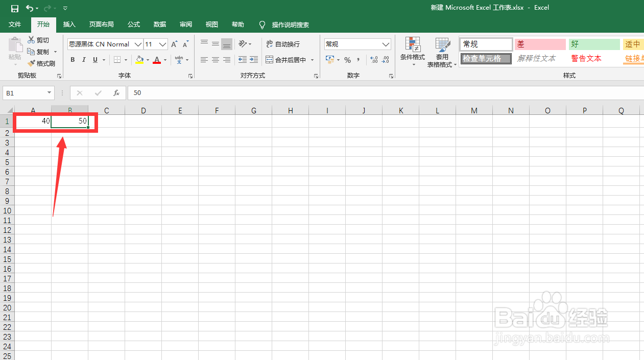Toggle Bold formatting
Image resolution: width=644 pixels, height=360 pixels.
coord(73,60)
